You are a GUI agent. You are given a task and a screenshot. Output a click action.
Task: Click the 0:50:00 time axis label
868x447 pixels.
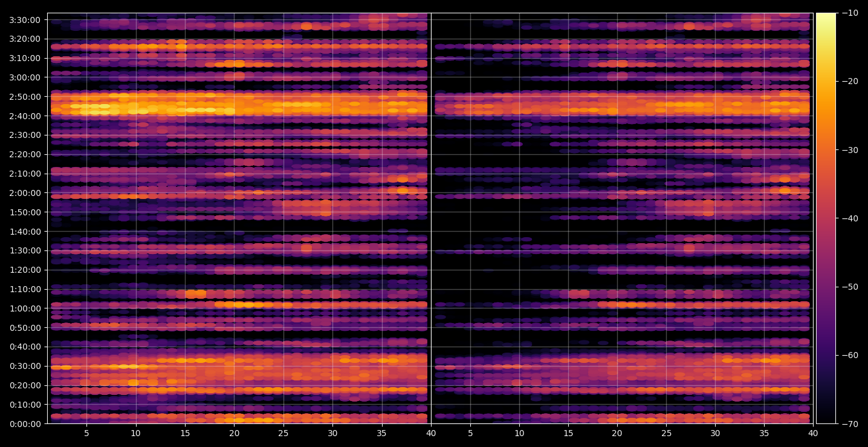tap(25, 328)
